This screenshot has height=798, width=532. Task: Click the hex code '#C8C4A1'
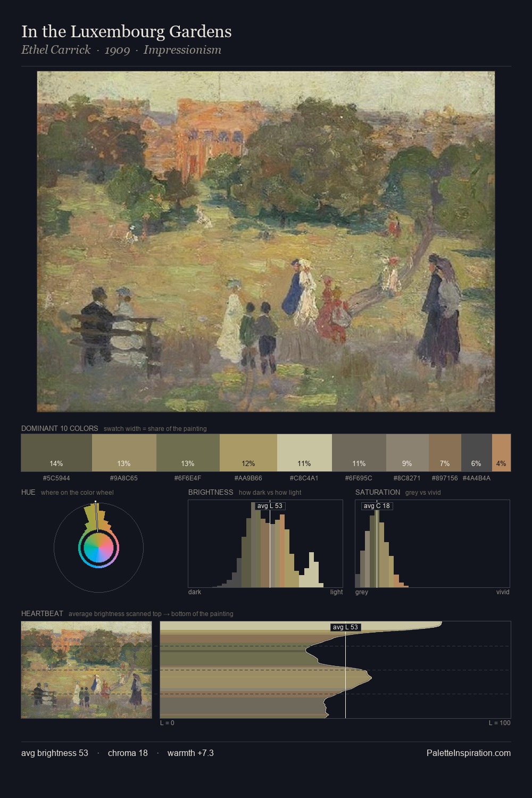click(x=304, y=478)
